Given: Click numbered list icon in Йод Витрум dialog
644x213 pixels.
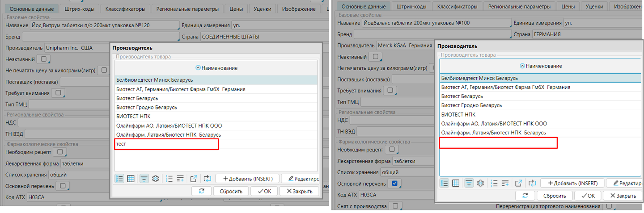Looking at the screenshot, I should (x=169, y=179).
